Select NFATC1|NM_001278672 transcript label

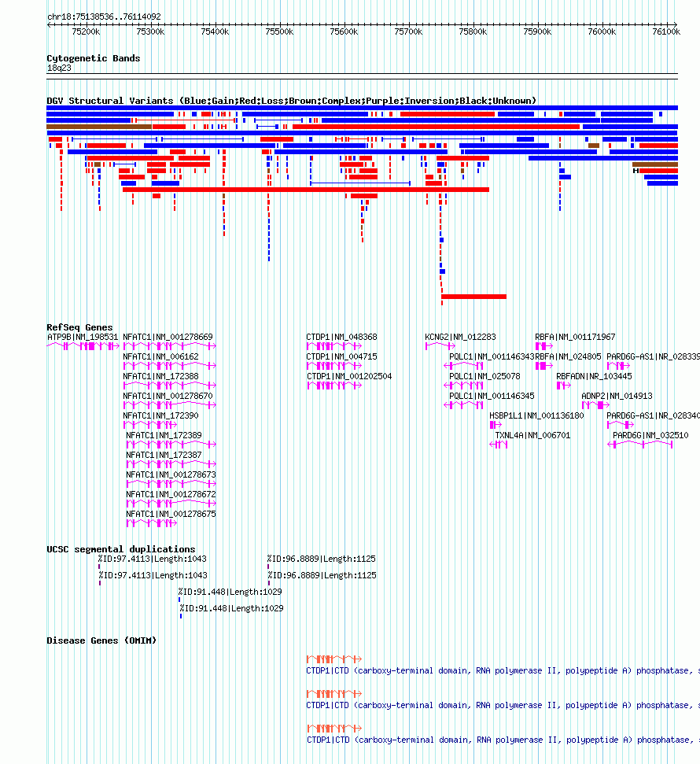(171, 494)
